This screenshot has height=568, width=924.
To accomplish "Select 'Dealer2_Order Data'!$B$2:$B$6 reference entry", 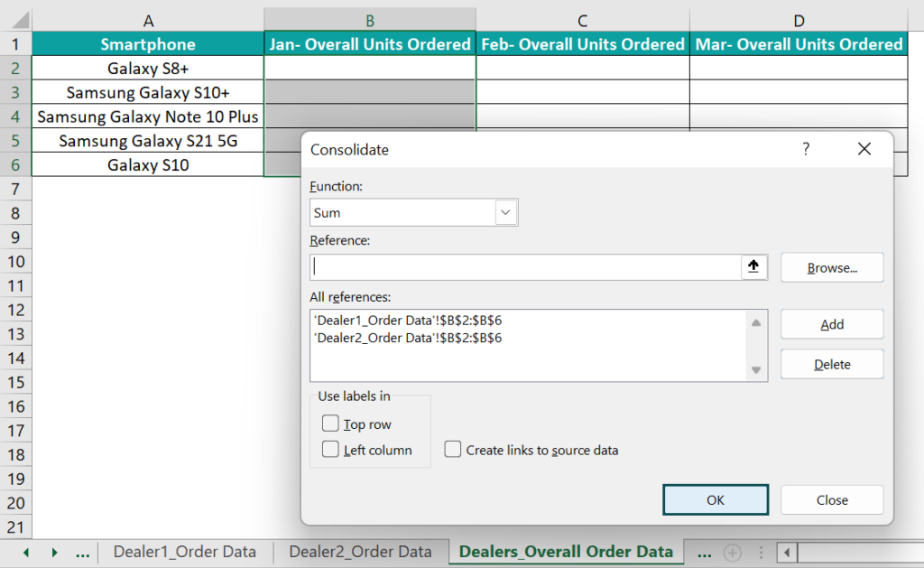I will click(408, 338).
